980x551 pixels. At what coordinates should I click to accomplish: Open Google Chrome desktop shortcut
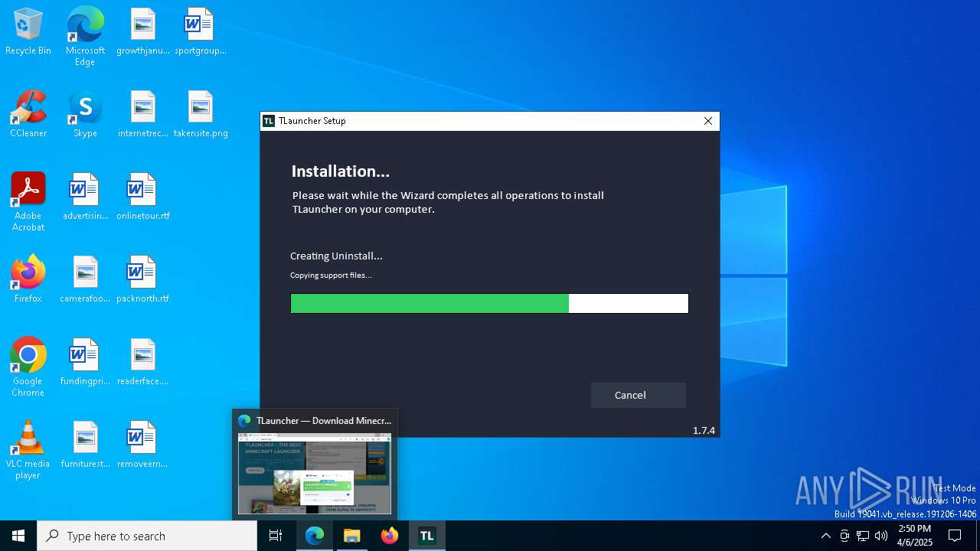click(x=28, y=367)
